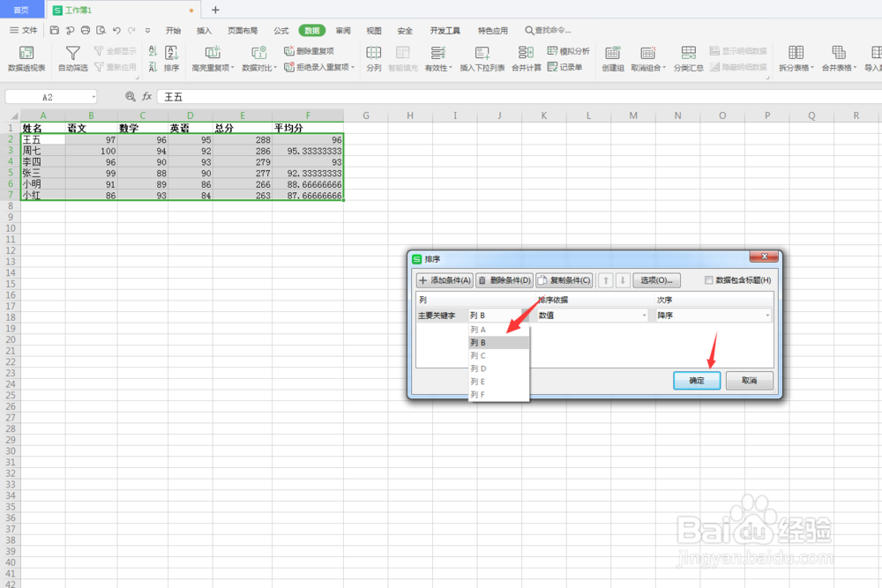Screen dimensions: 882x588
Task: Click the export-to-PDF icon beside save
Action: click(x=70, y=30)
